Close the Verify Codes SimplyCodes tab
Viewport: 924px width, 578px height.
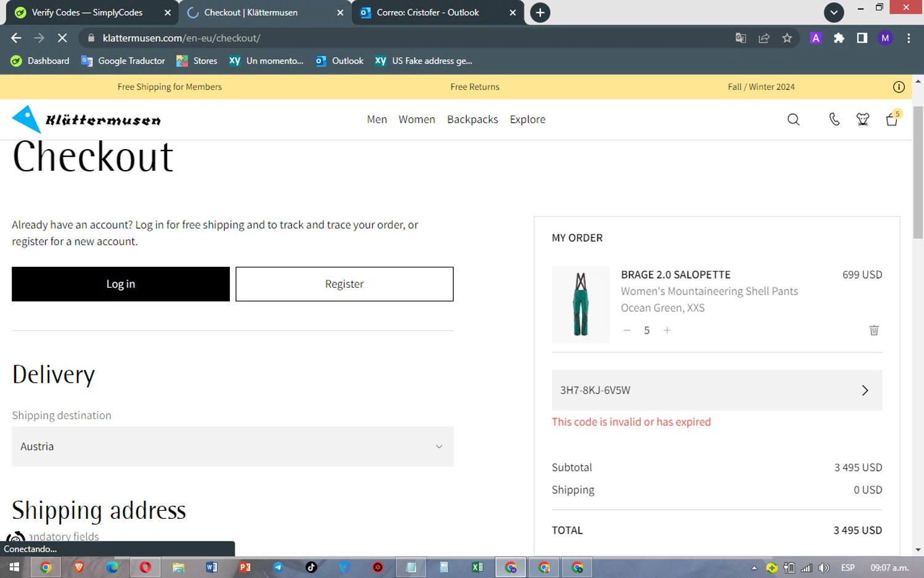(168, 12)
